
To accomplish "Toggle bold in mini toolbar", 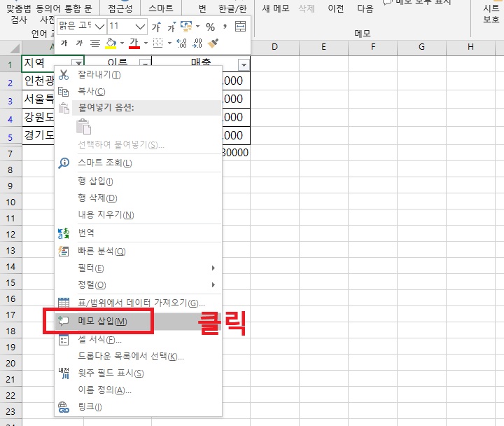I will tap(64, 43).
